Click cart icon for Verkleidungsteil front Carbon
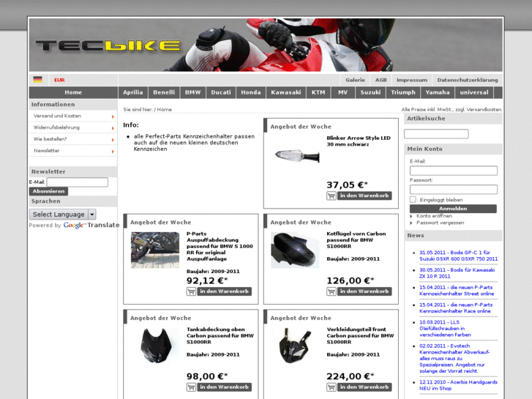The height and width of the screenshot is (399, 532). click(331, 387)
